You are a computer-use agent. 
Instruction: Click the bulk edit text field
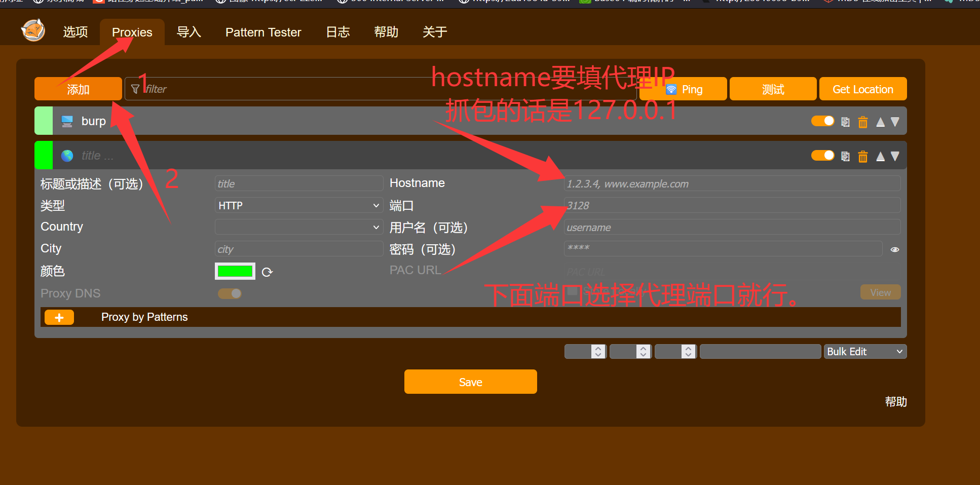tap(761, 352)
